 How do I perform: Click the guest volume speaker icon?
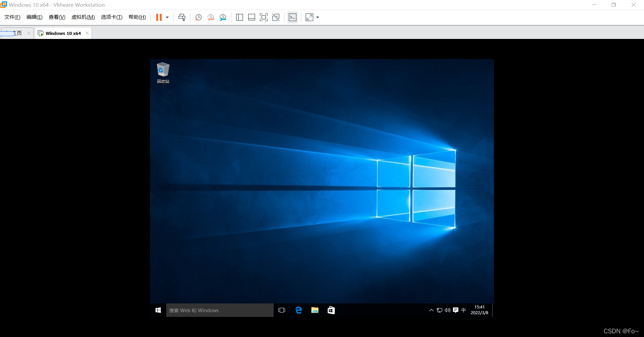click(448, 310)
